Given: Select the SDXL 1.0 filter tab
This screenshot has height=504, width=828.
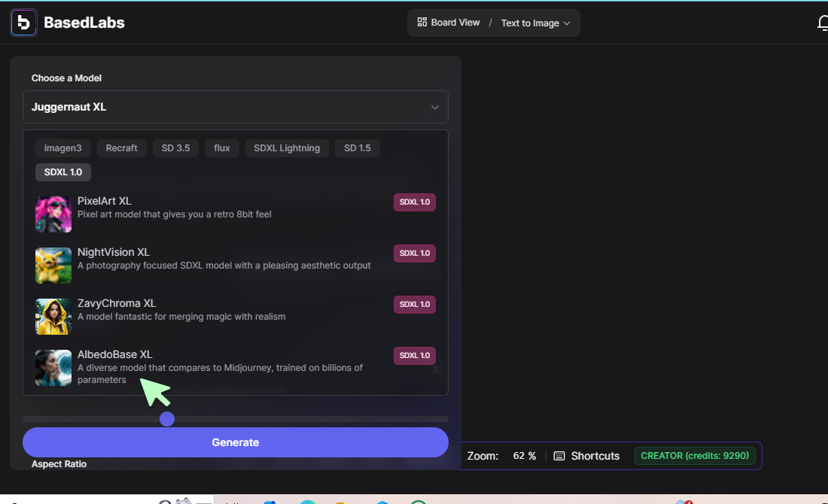Looking at the screenshot, I should pos(62,172).
